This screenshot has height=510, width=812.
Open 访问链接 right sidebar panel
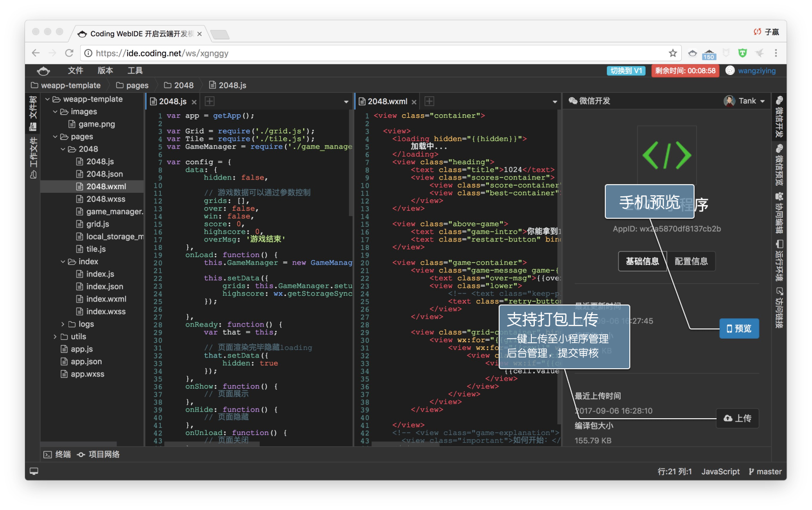[x=779, y=308]
